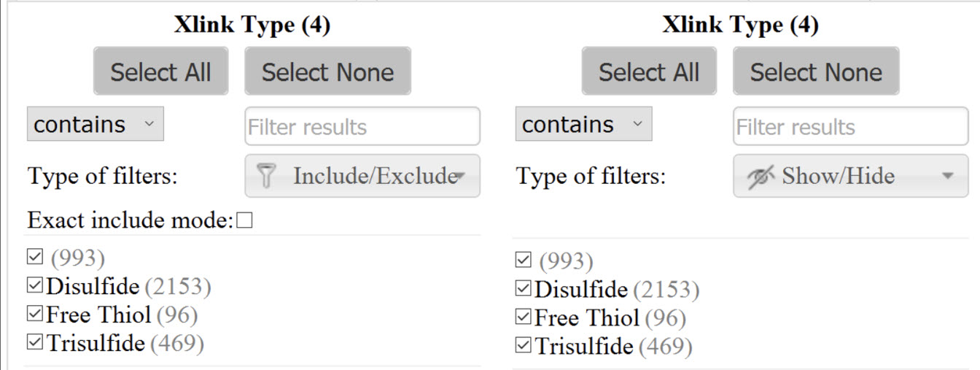Uncheck Trisulfide in the left panel
Screen dimensions: 980x370
tap(34, 342)
